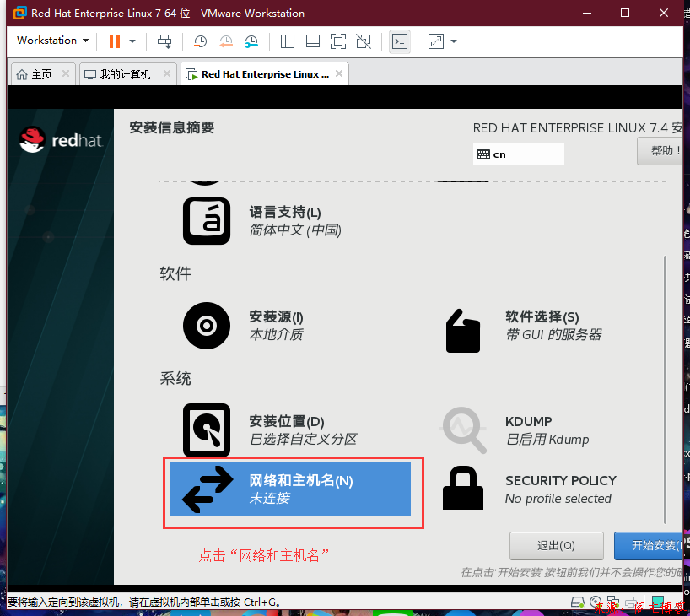The width and height of the screenshot is (690, 616).
Task: Expand the stretch display options arrow
Action: click(454, 41)
